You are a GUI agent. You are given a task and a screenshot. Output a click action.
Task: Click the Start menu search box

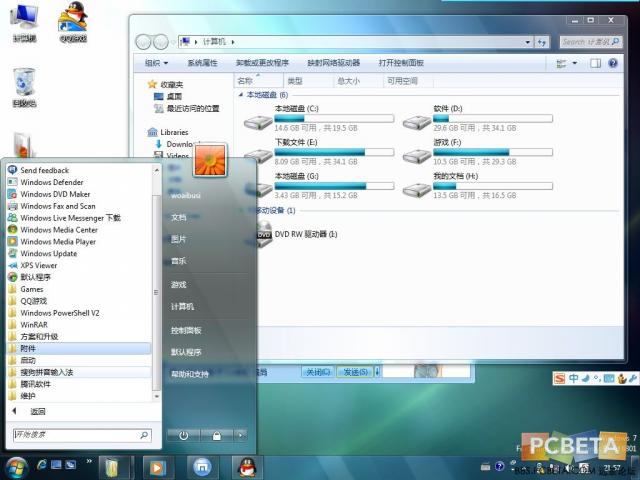coord(75,435)
